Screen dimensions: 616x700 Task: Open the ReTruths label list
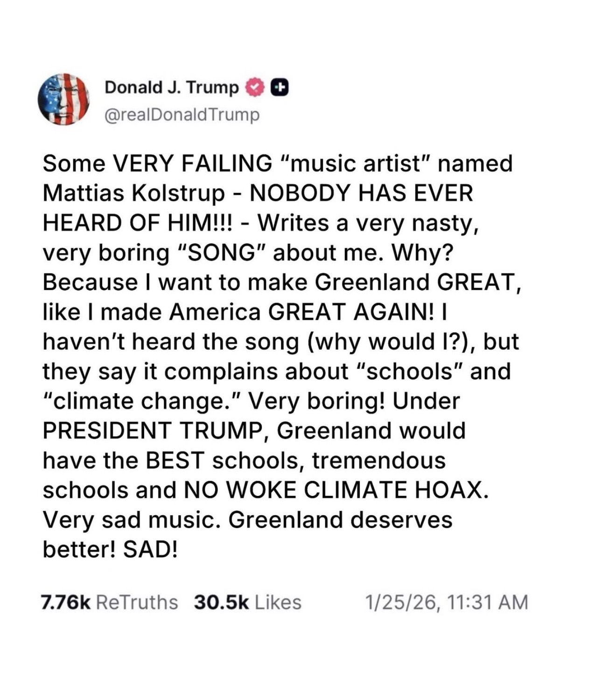tap(137, 602)
